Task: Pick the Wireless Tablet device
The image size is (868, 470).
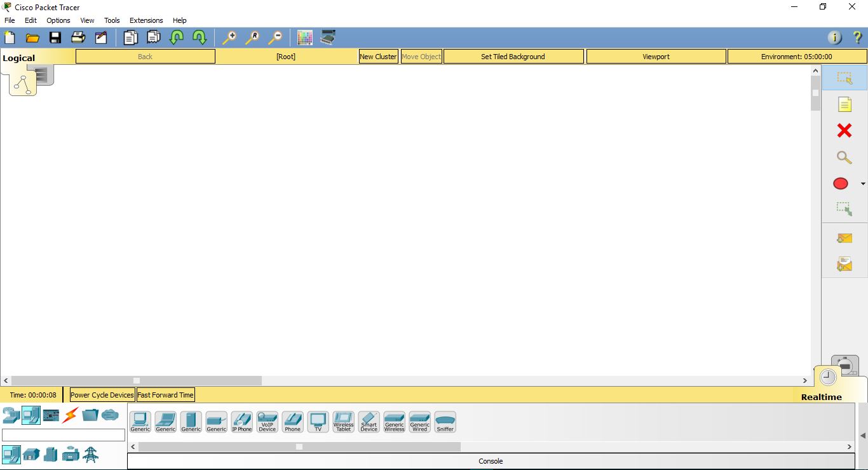Action: click(344, 422)
